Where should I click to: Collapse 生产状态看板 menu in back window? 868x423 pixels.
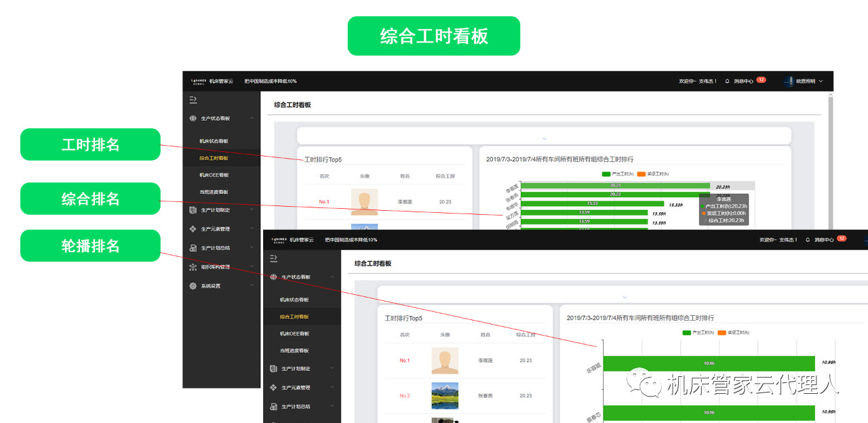pyautogui.click(x=252, y=119)
